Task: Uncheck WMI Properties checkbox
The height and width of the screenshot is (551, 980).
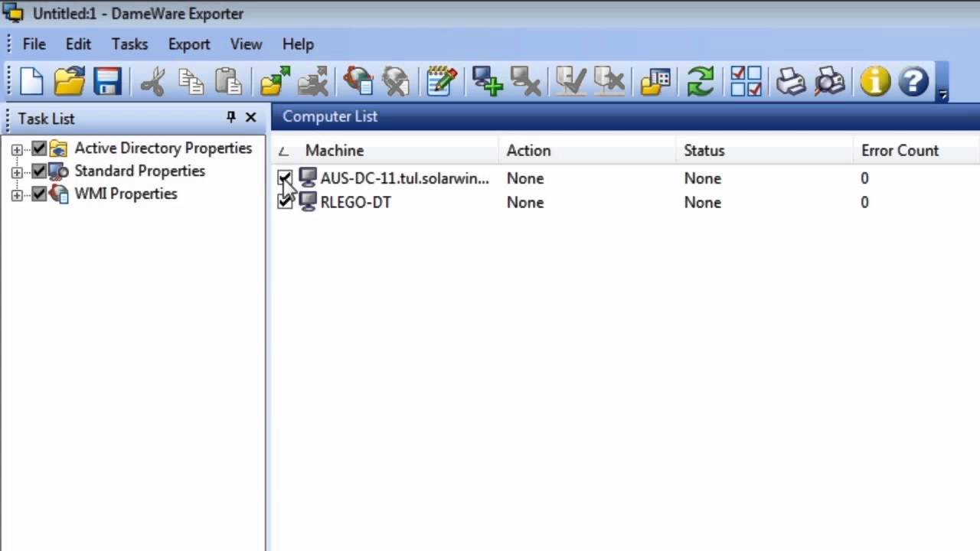Action: (39, 194)
